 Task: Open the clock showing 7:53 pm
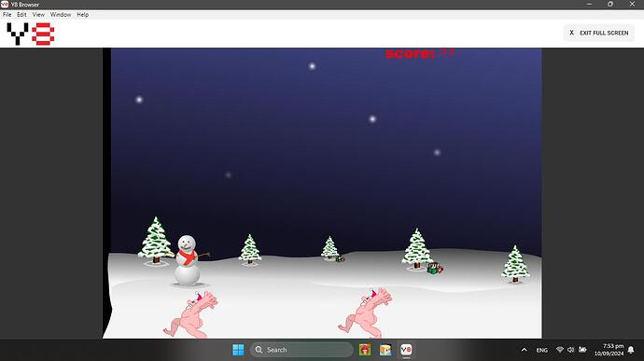609,350
